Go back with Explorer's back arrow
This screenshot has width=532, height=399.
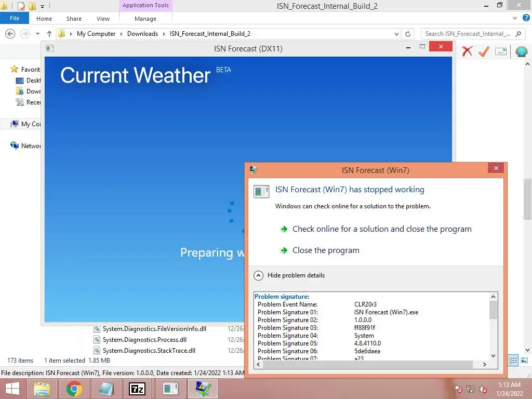coord(10,34)
